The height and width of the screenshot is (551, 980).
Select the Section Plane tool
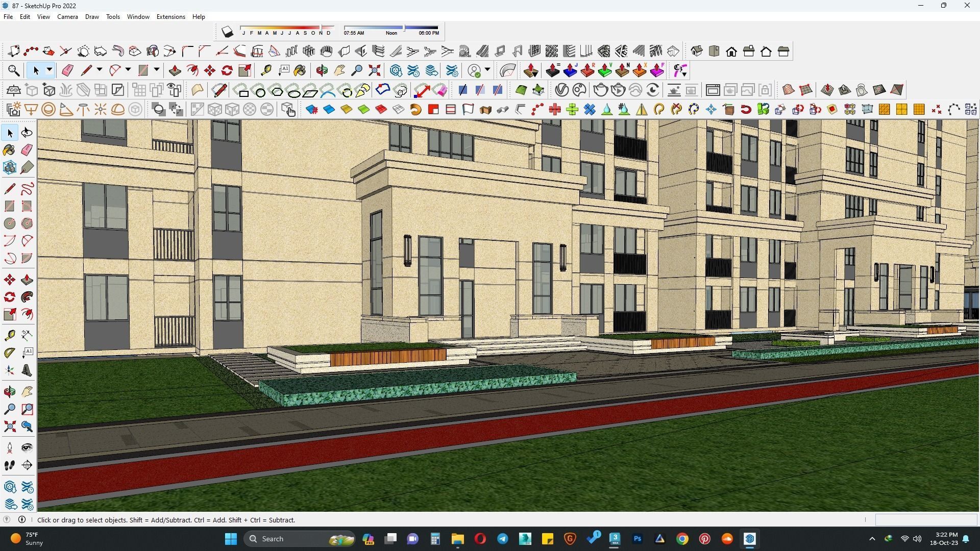point(27,465)
